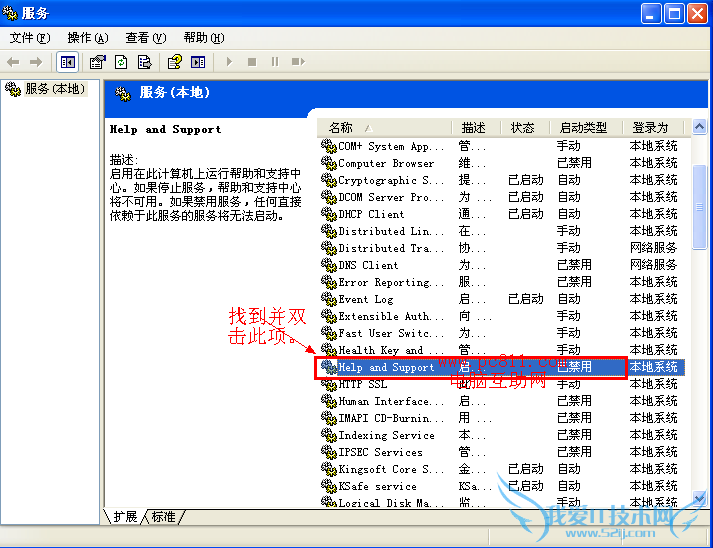Image resolution: width=713 pixels, height=548 pixels.
Task: Click the Start Service play icon
Action: pyautogui.click(x=229, y=61)
